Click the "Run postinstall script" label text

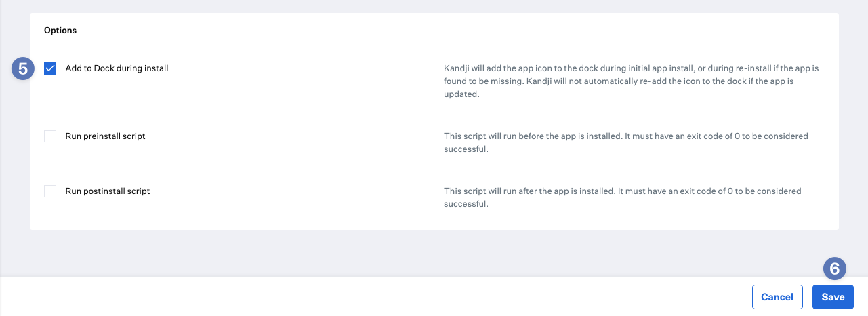(x=107, y=191)
